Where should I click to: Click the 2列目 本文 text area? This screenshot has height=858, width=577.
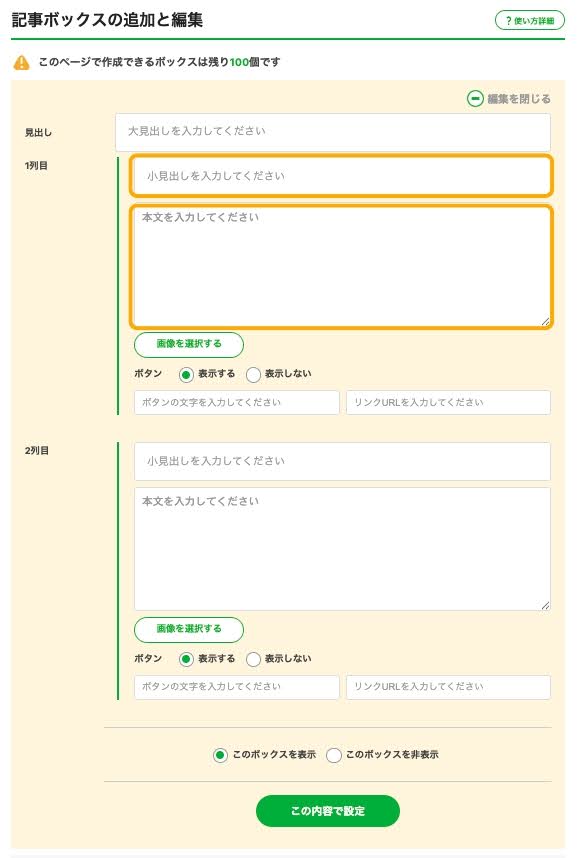tap(342, 549)
